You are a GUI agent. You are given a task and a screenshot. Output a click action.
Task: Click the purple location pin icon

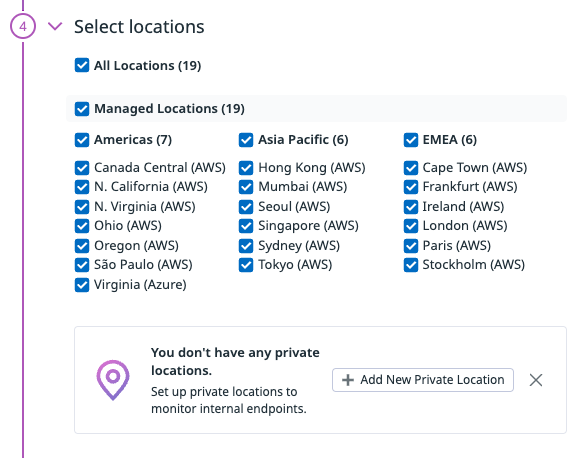(x=113, y=380)
